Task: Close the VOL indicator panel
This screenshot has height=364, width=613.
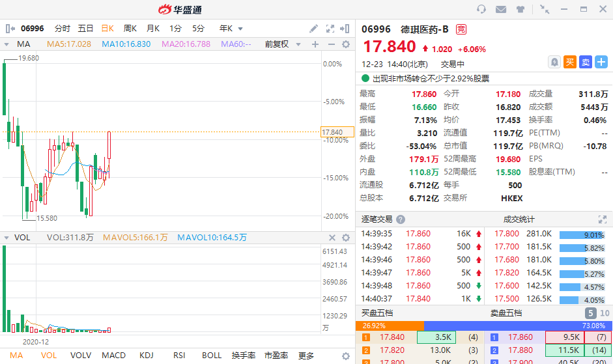Action: point(332,238)
